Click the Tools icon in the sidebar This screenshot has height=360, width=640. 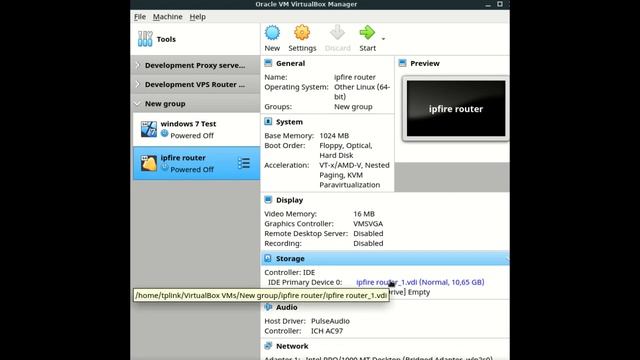[145, 39]
